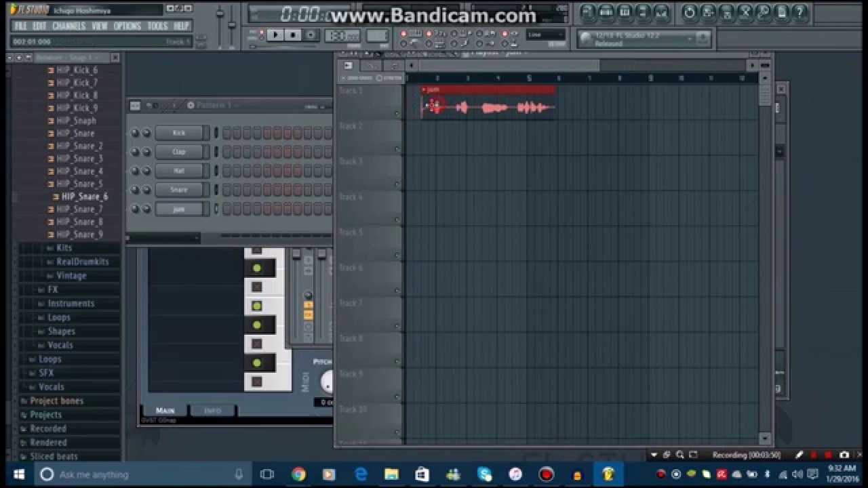Screen dimensions: 868x488
Task: Expand the Vintage folder
Action: 71,276
